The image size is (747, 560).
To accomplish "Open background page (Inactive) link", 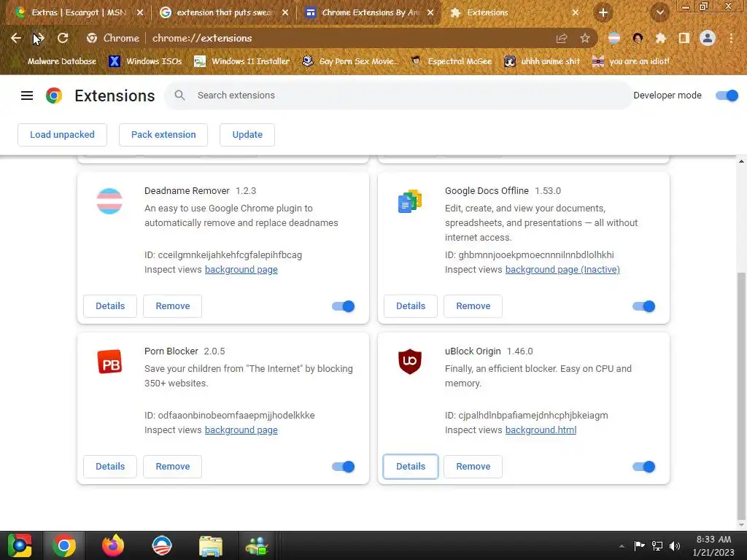I will point(562,270).
